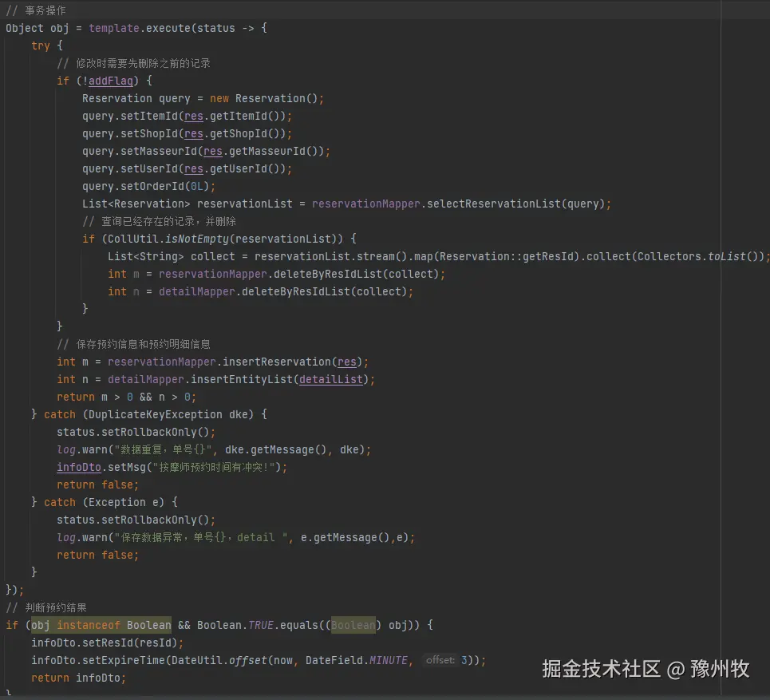Click the underlined "detailList" argument

coord(330,380)
